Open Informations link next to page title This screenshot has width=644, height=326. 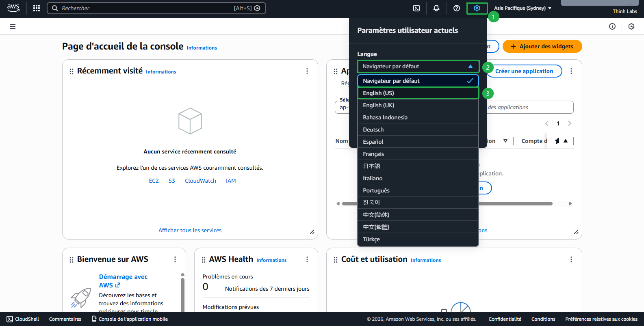pos(202,48)
